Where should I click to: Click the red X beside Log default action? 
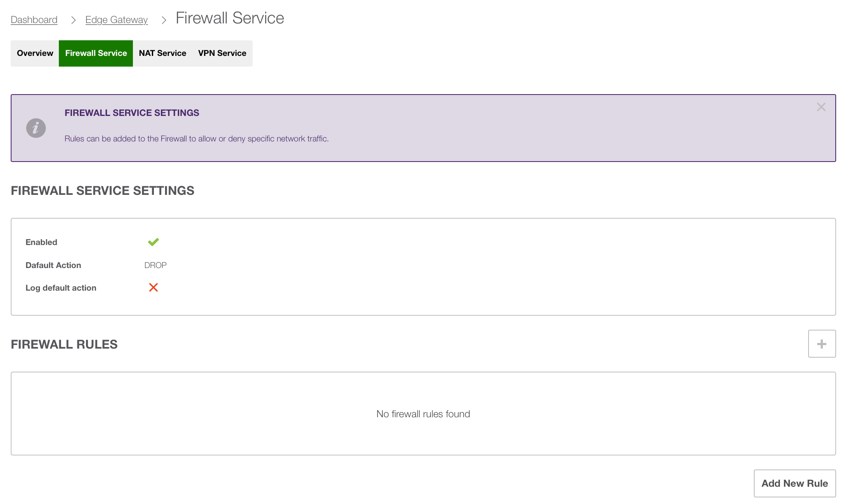(153, 287)
